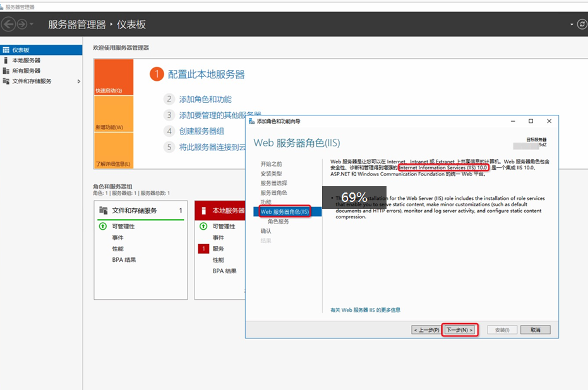This screenshot has width=588, height=390.
Task: Click the 所有服务器 icon in sidebar
Action: click(6, 71)
